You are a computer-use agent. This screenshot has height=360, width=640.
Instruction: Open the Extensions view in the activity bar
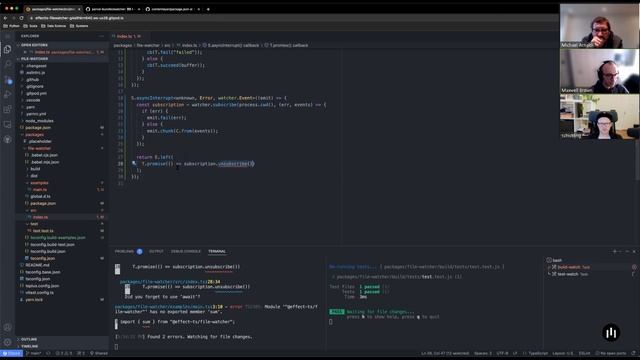[7, 109]
